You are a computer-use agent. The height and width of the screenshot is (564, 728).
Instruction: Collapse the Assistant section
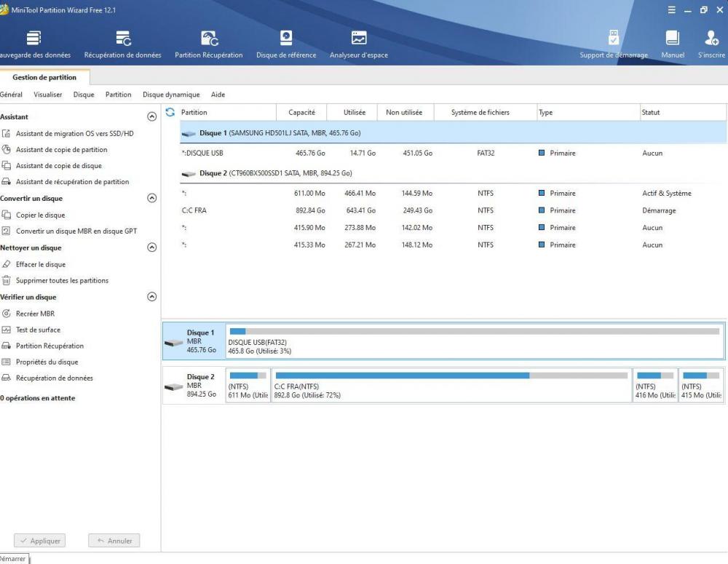[x=151, y=116]
